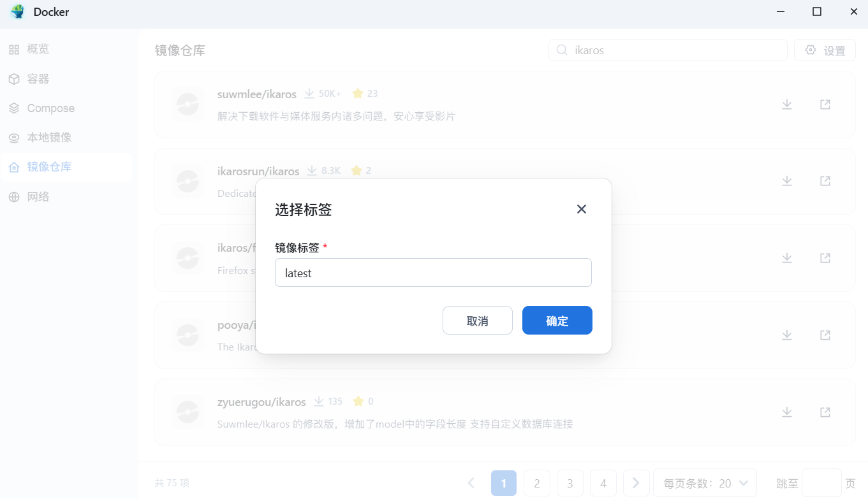Click the previous page arrow
This screenshot has height=499, width=868.
coord(471,483)
